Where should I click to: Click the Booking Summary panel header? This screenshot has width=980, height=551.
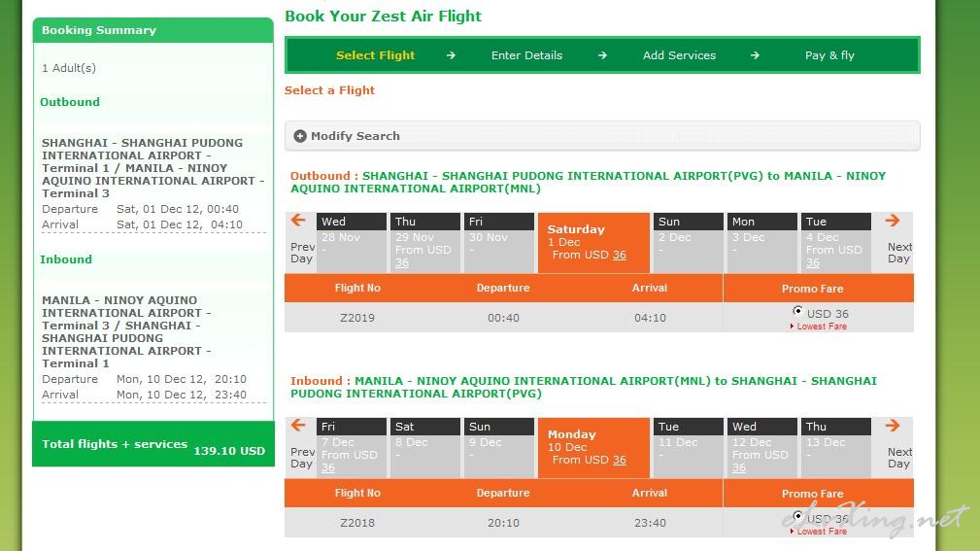[153, 30]
